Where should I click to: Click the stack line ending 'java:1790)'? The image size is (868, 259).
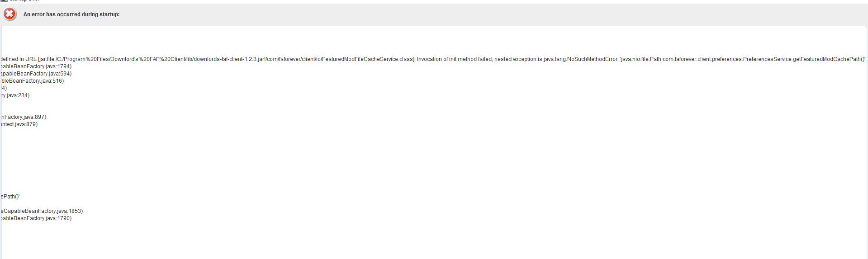pos(36,218)
